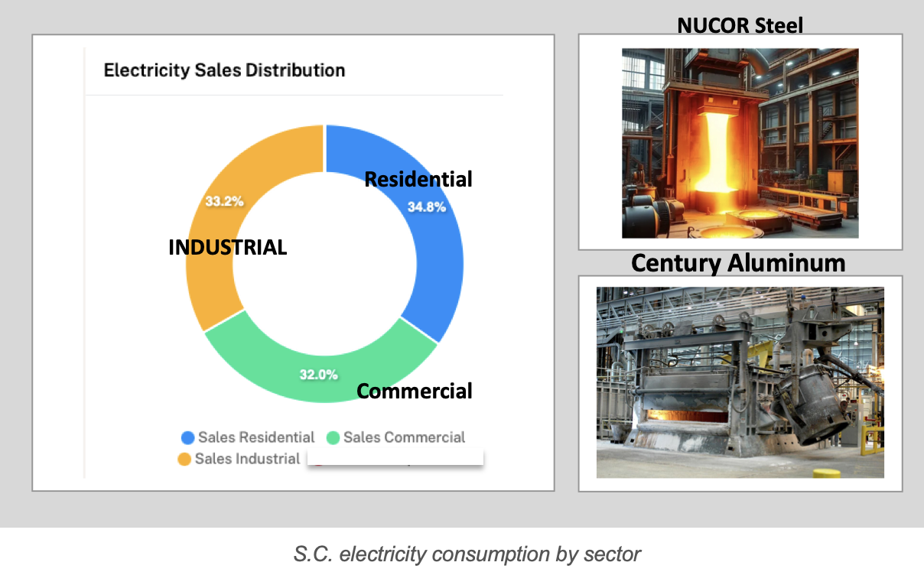
Task: Select the Century Aluminum heading text
Action: pyautogui.click(x=738, y=263)
